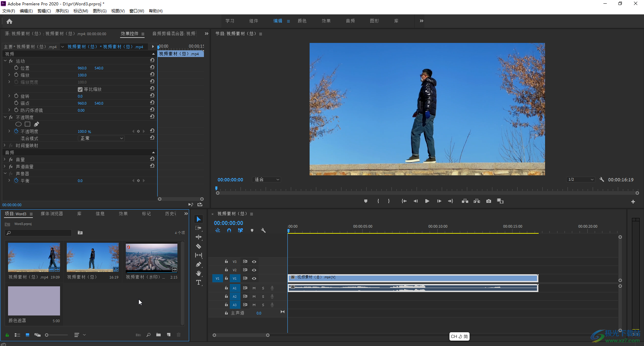Screen dimensions: 644x346
Task: Select the Ripple Edit tool
Action: [x=199, y=237]
